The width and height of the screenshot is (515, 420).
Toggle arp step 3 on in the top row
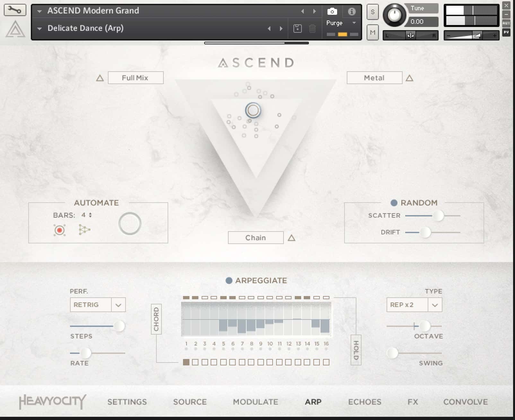tap(205, 298)
